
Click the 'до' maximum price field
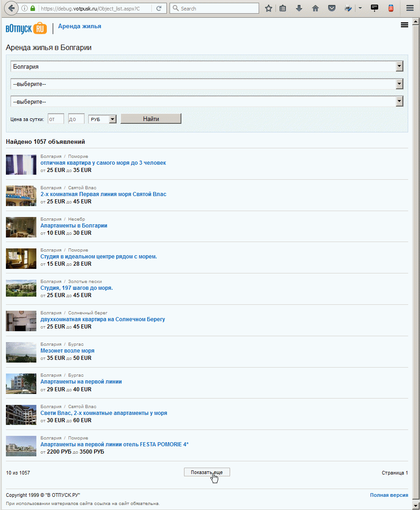coord(76,119)
